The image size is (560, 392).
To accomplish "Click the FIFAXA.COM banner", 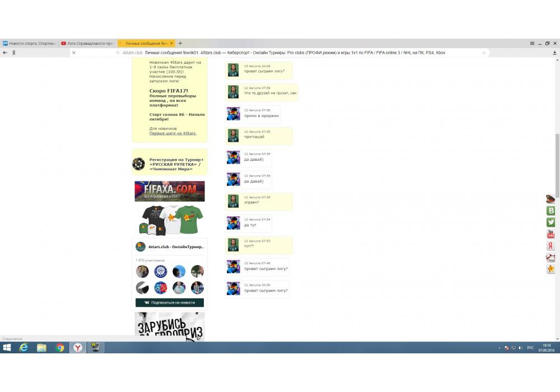I will (170, 191).
